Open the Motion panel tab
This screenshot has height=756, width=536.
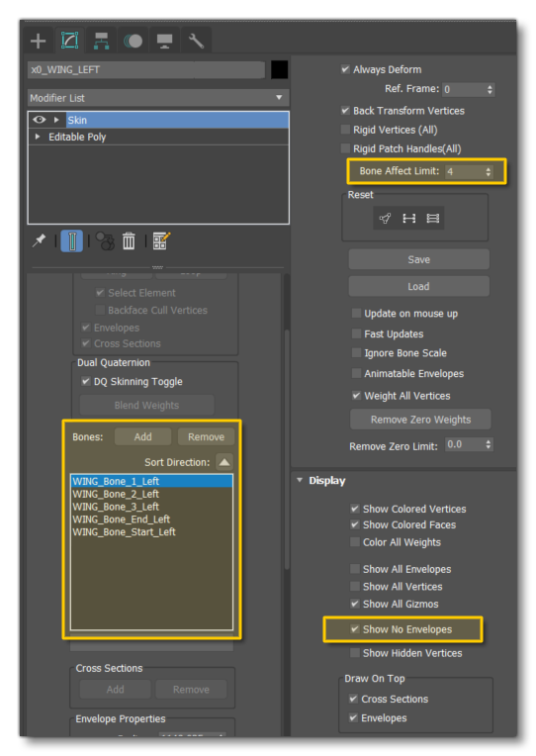(x=134, y=41)
